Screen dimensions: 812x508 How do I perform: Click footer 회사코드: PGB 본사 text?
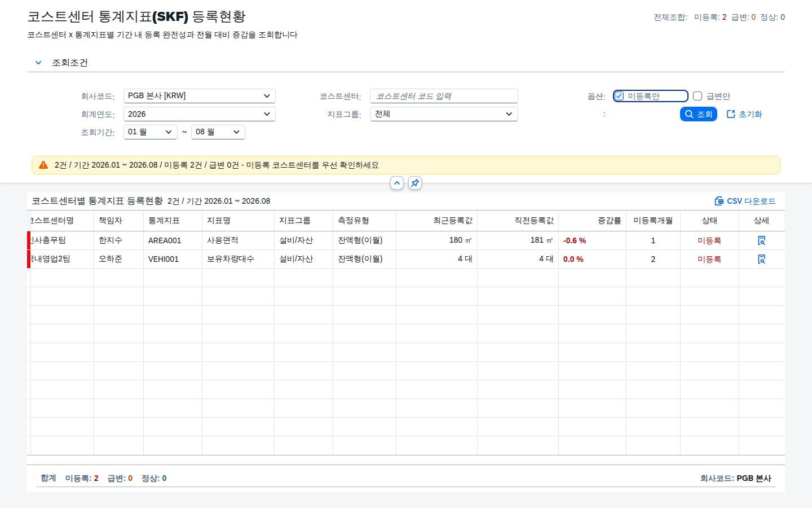click(735, 478)
